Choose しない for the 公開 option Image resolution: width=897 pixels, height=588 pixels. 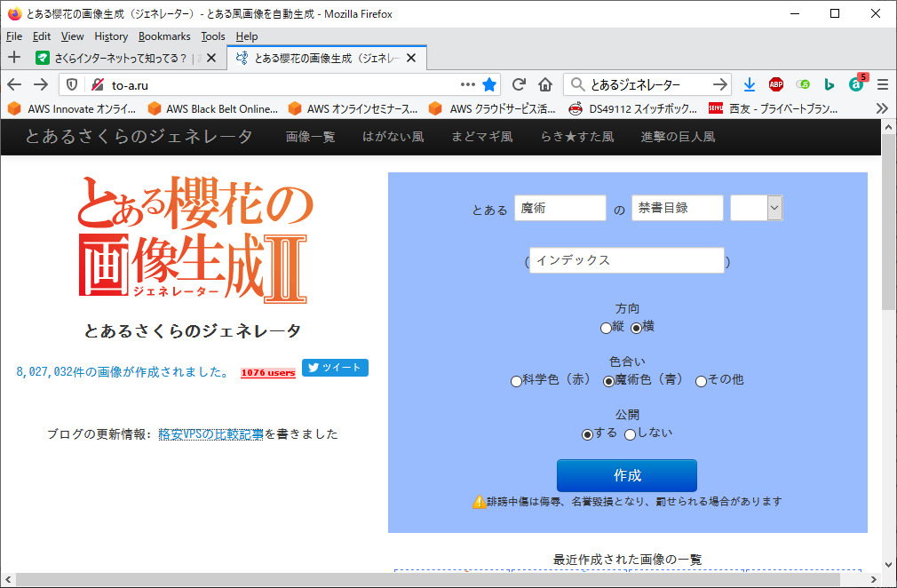[630, 434]
